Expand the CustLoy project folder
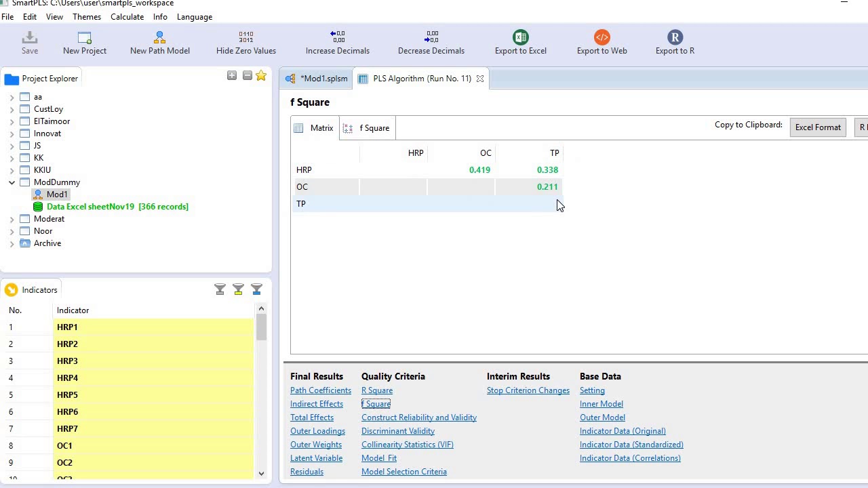This screenshot has height=488, width=868. coord(12,109)
